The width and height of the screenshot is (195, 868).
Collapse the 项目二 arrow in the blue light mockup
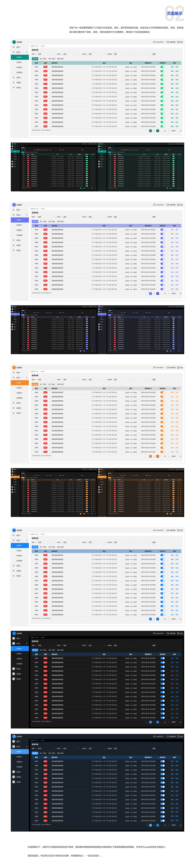27,540
